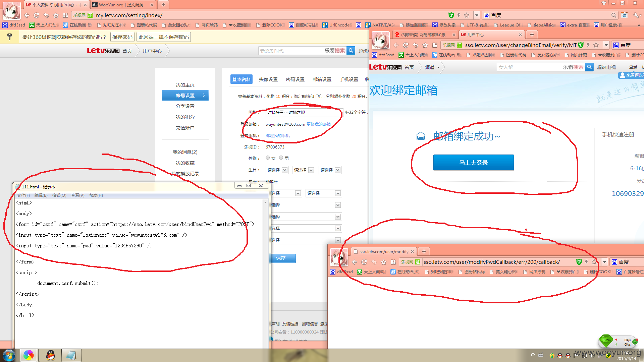Switch to 手机设置 tab
Image resolution: width=644 pixels, height=362 pixels.
coord(349,79)
